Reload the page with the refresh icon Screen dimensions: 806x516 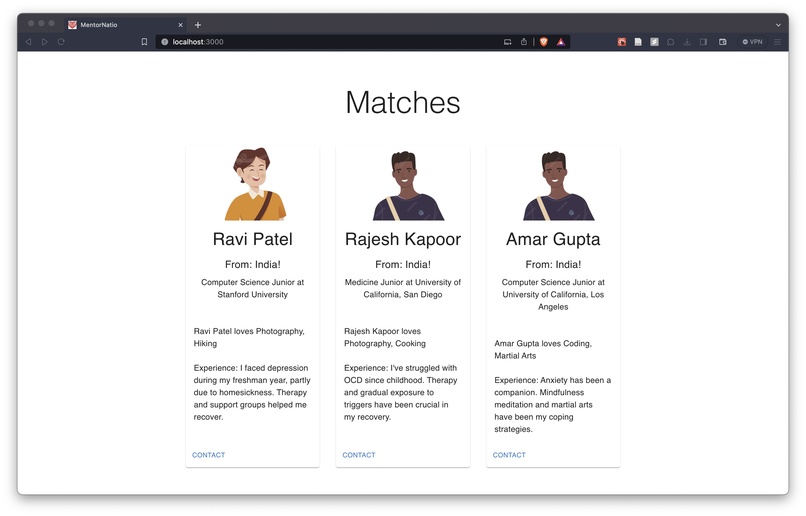click(x=61, y=42)
